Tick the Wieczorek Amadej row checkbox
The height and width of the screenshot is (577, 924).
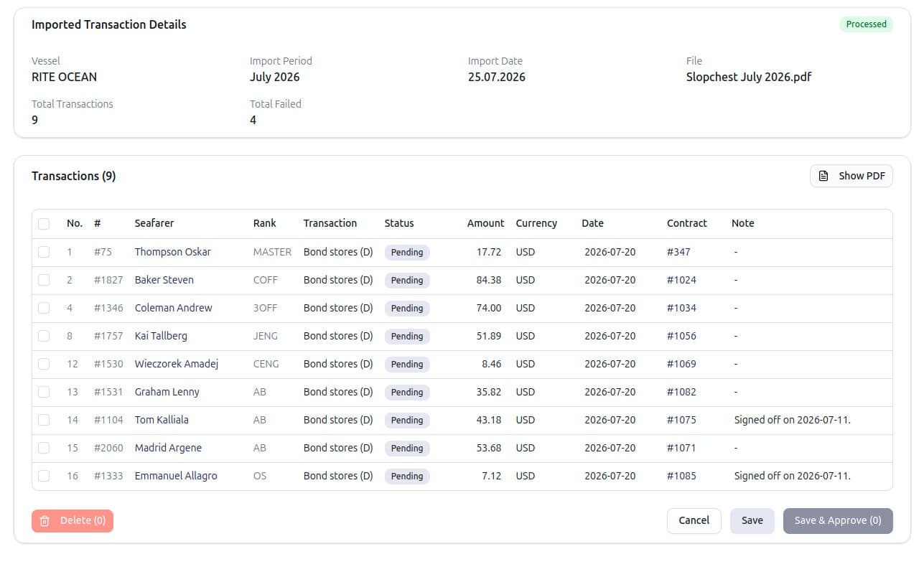(44, 364)
